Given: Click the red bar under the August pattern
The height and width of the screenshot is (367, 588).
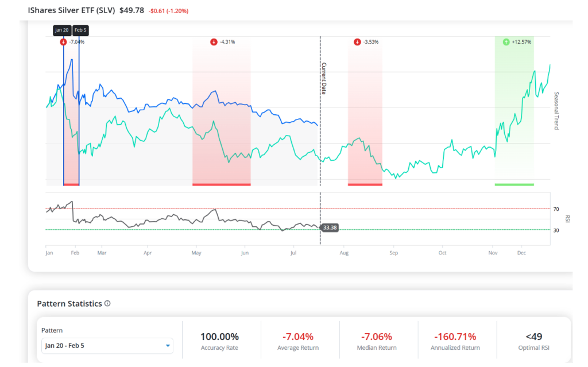Looking at the screenshot, I should (365, 184).
